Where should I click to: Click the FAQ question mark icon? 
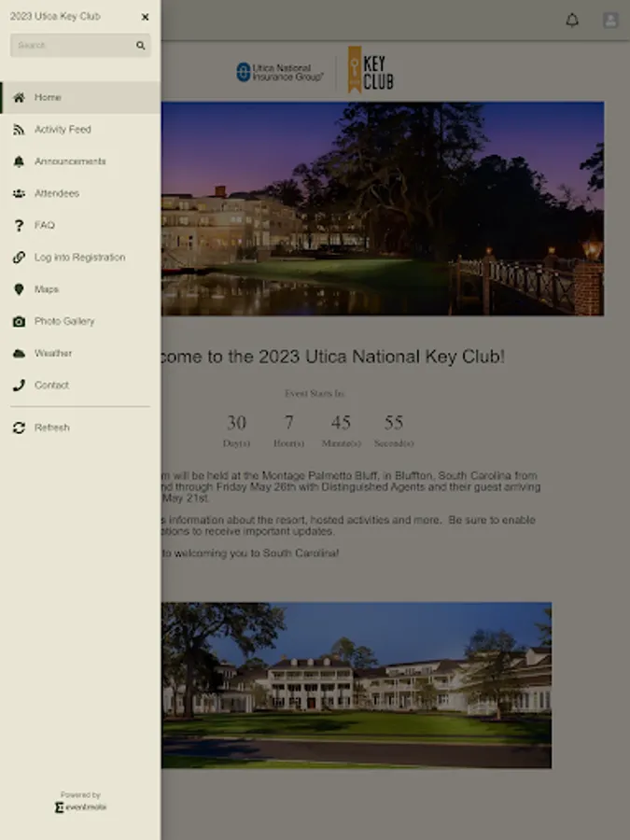point(19,226)
